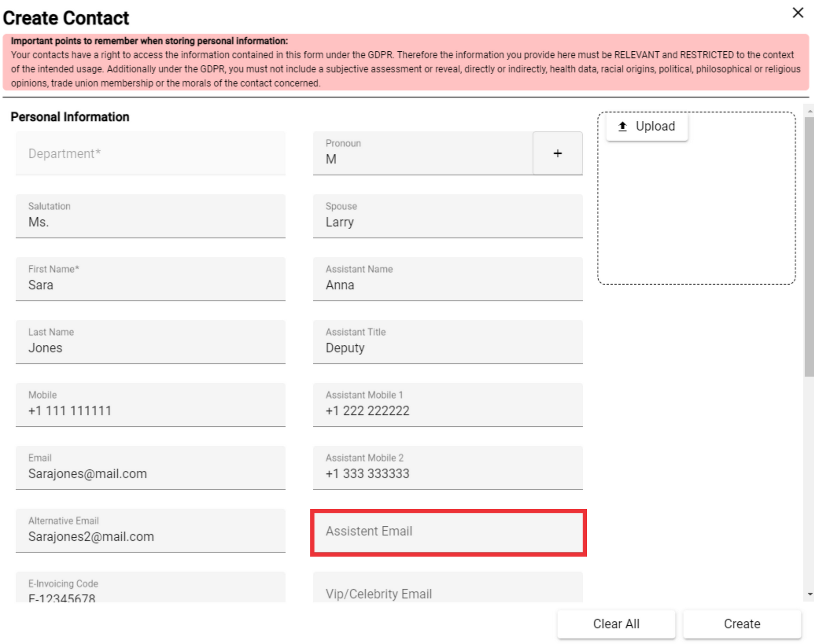Click the Clear All button
The image size is (814, 644).
tap(616, 624)
